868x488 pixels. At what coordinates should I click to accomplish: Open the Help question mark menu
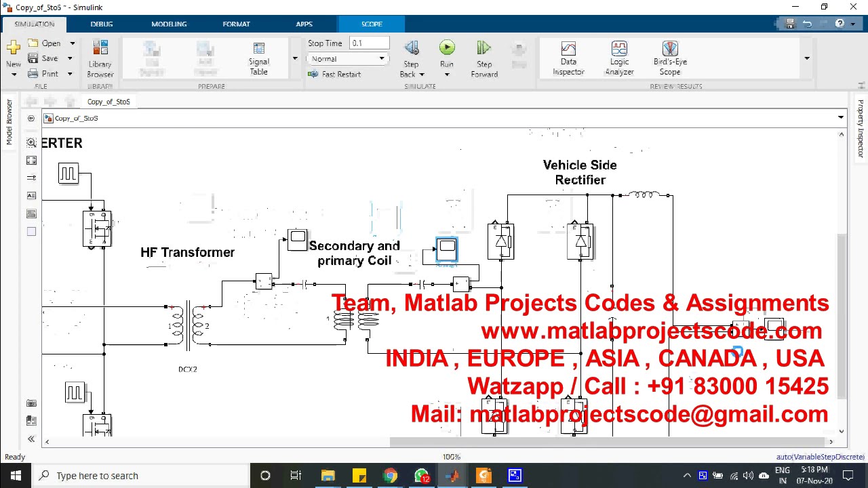840,24
